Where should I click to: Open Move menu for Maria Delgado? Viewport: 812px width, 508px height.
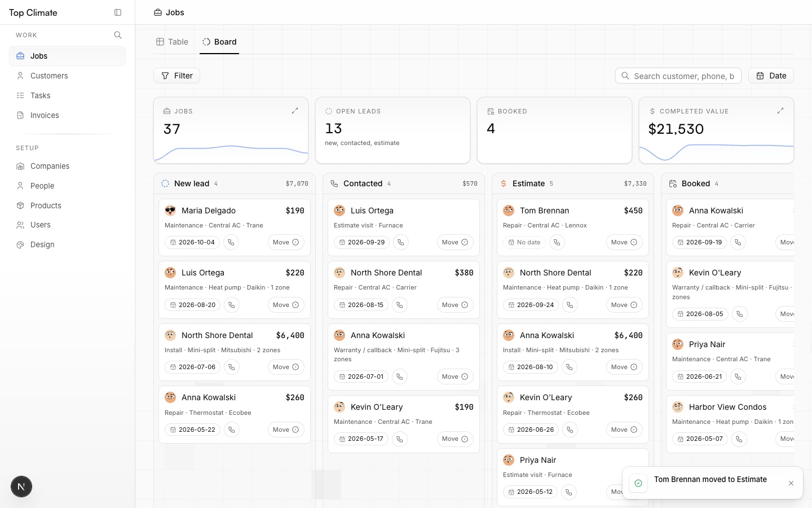pos(286,242)
